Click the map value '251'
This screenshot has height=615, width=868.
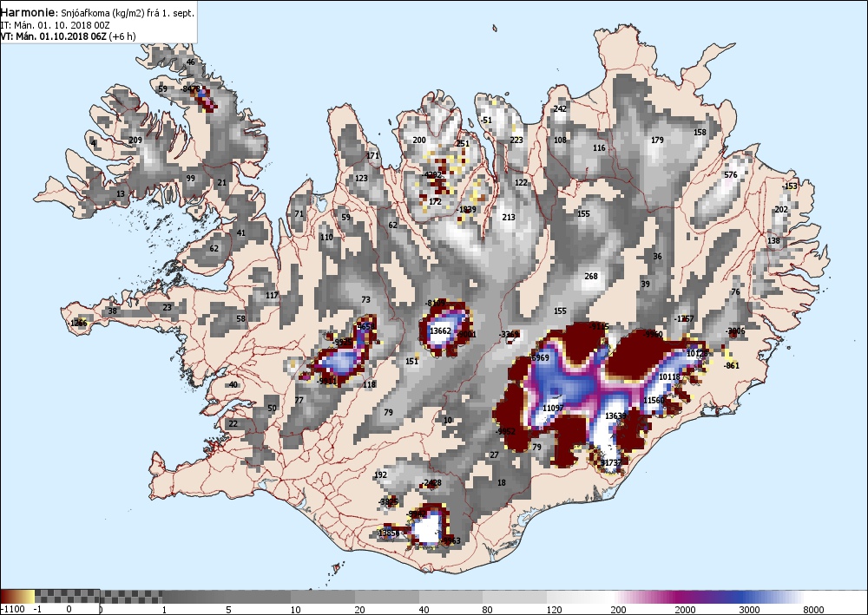463,143
